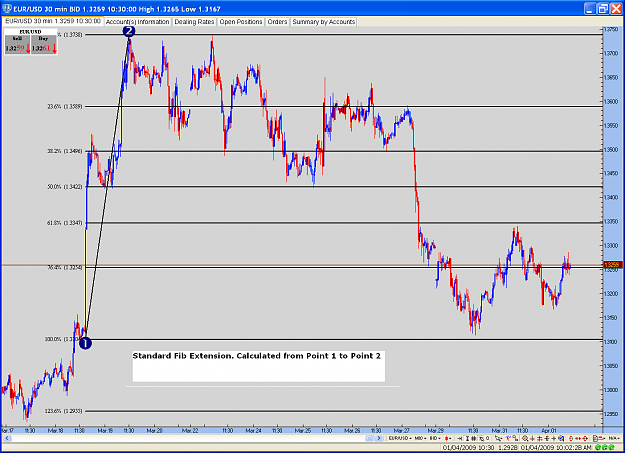Click the second red plus icon
625x453 pixels.
point(554,438)
